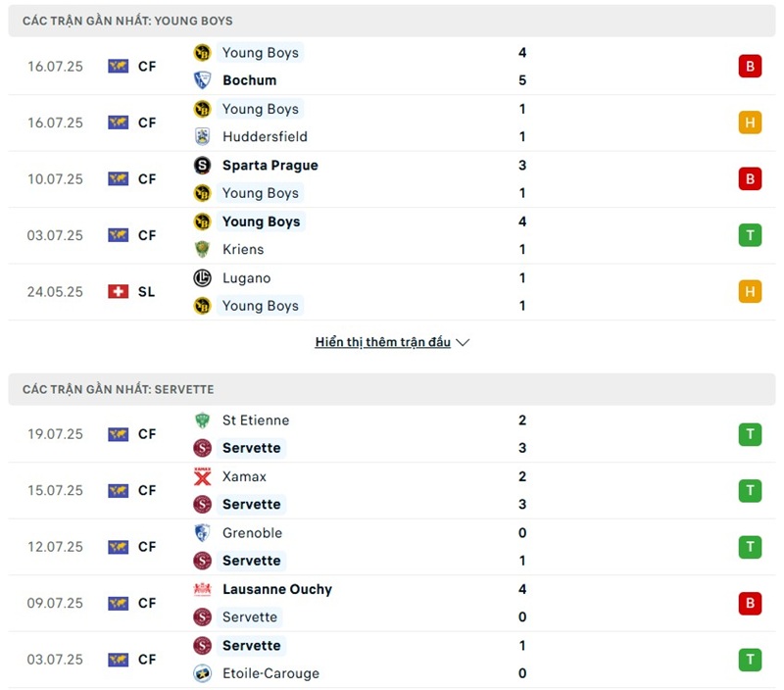The image size is (784, 690).
Task: Click the Các trận gần nhất: Servette header
Action: pyautogui.click(x=391, y=389)
